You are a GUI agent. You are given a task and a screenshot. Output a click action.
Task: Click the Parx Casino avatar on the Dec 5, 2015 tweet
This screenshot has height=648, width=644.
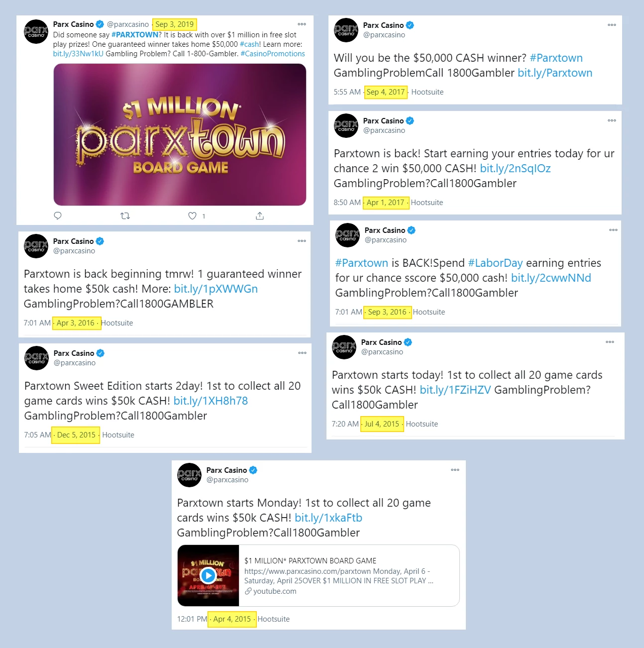(37, 358)
